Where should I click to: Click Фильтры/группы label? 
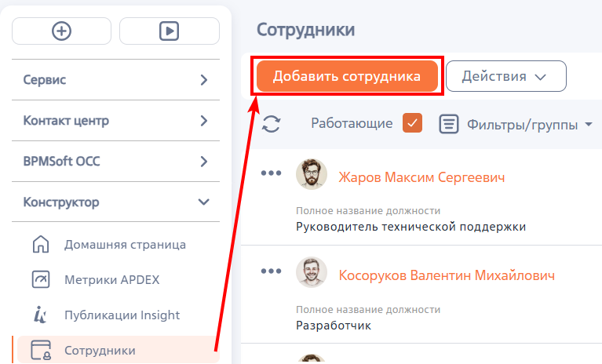(x=522, y=125)
